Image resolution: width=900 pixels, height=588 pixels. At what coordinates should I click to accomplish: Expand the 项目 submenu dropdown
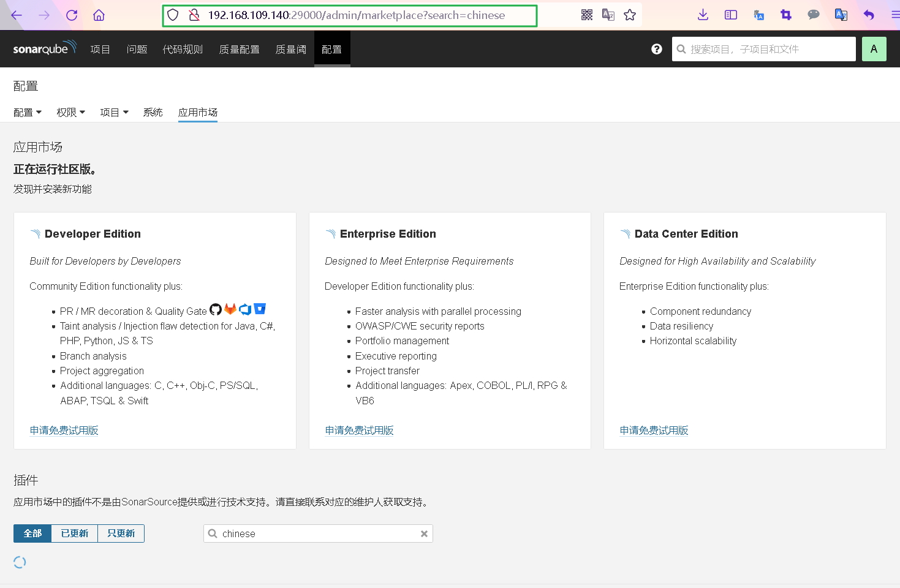tap(115, 113)
